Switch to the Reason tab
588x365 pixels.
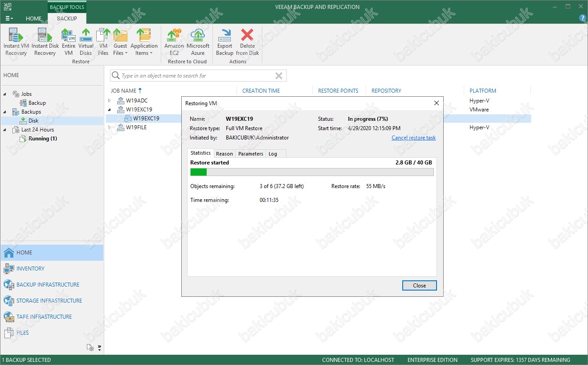tap(225, 154)
